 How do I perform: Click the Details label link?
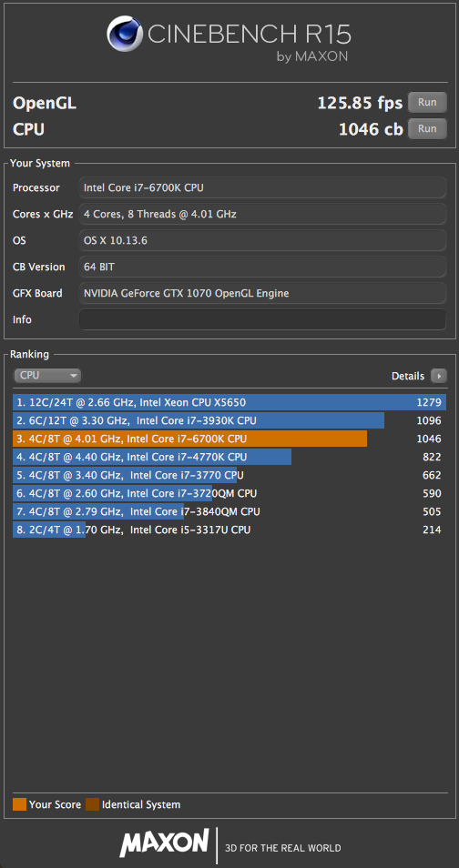pyautogui.click(x=407, y=376)
